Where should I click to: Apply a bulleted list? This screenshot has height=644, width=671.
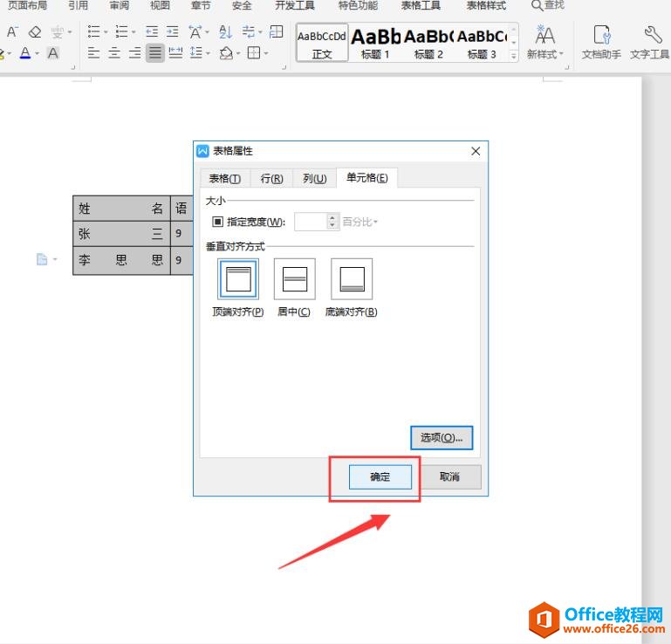93,31
